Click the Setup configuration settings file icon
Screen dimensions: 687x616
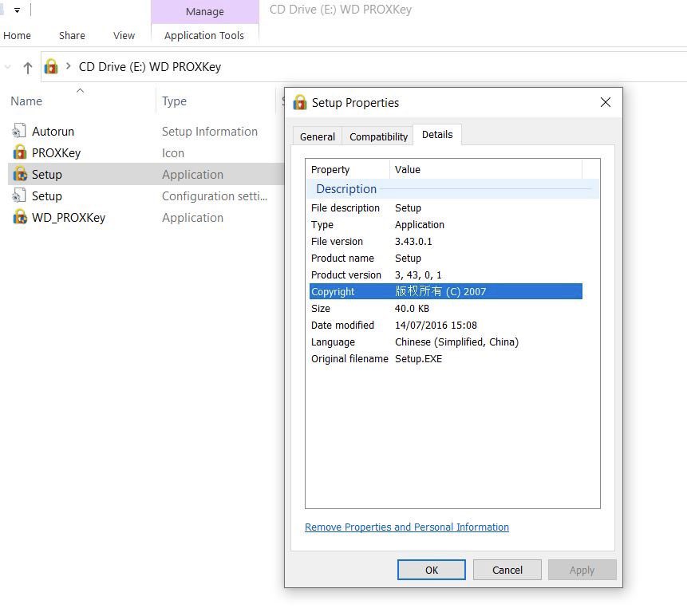click(19, 195)
